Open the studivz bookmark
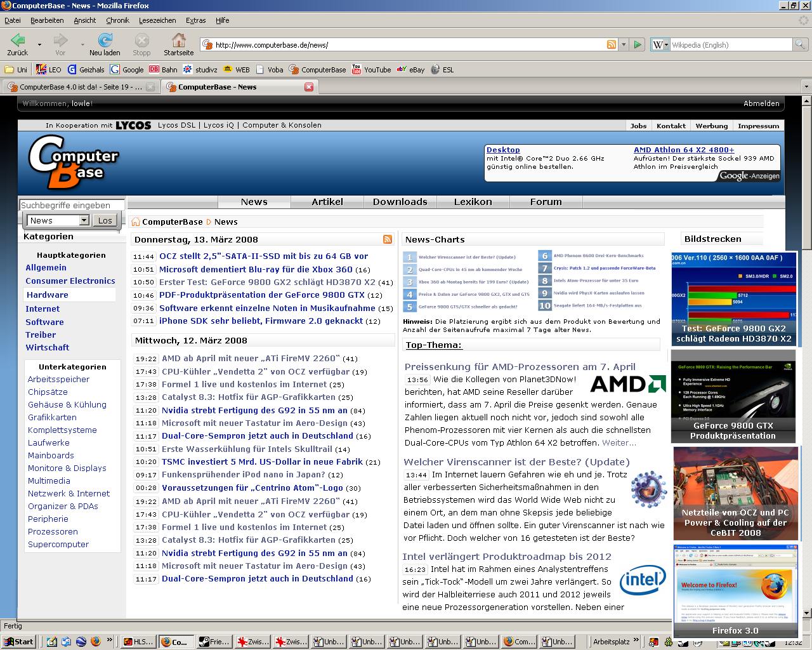This screenshot has width=812, height=650. coord(200,70)
